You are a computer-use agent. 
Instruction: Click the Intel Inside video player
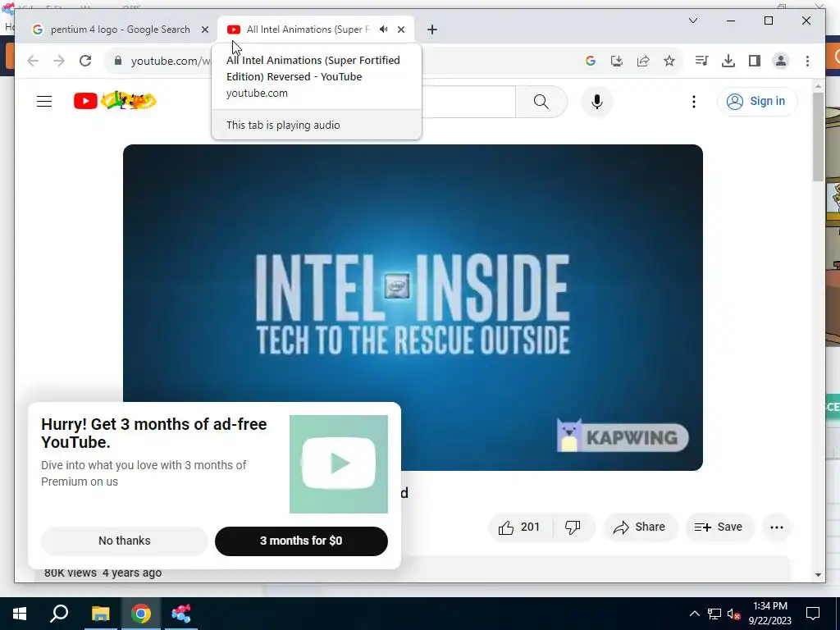pos(413,308)
